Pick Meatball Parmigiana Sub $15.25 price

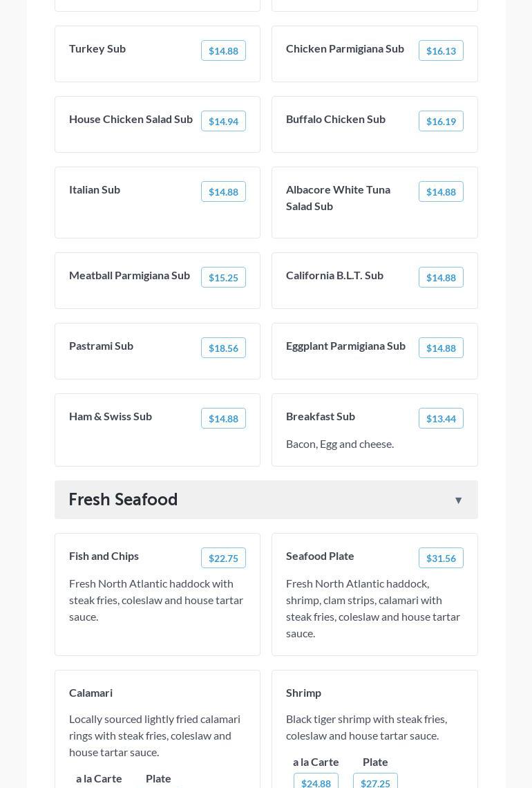pos(223,277)
